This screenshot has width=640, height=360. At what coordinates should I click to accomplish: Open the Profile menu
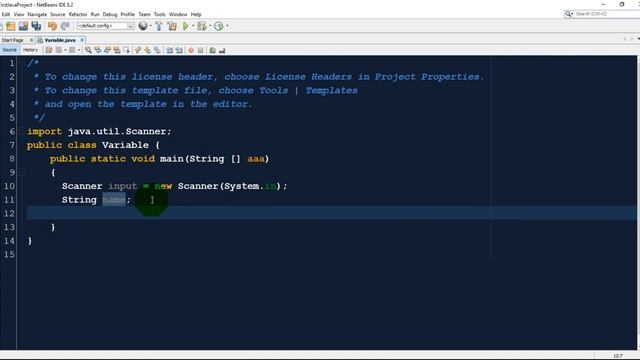coord(128,14)
